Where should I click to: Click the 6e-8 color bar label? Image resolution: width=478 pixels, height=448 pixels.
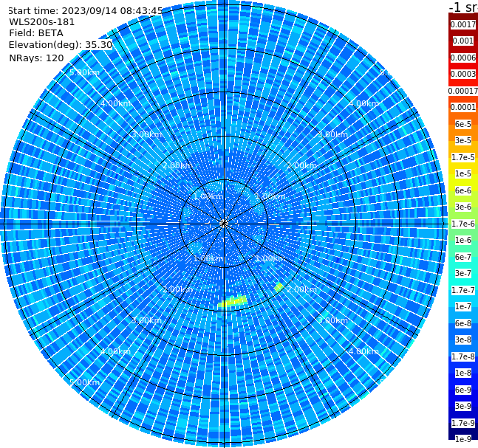tap(463, 323)
